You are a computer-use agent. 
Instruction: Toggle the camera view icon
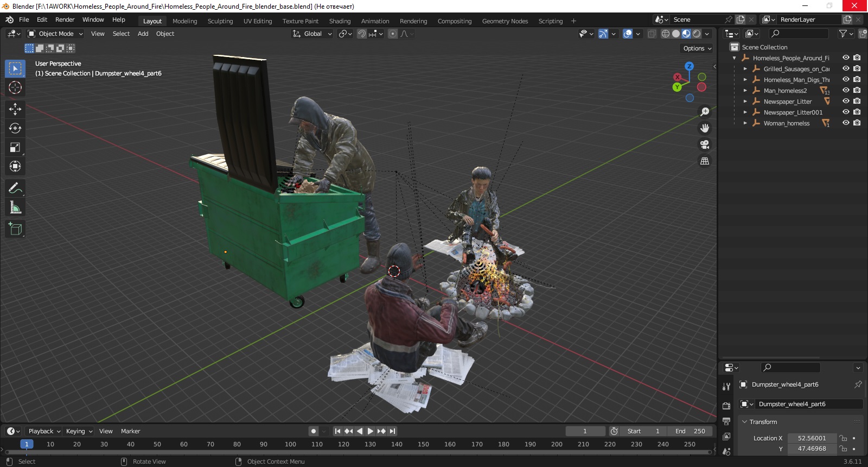tap(705, 144)
